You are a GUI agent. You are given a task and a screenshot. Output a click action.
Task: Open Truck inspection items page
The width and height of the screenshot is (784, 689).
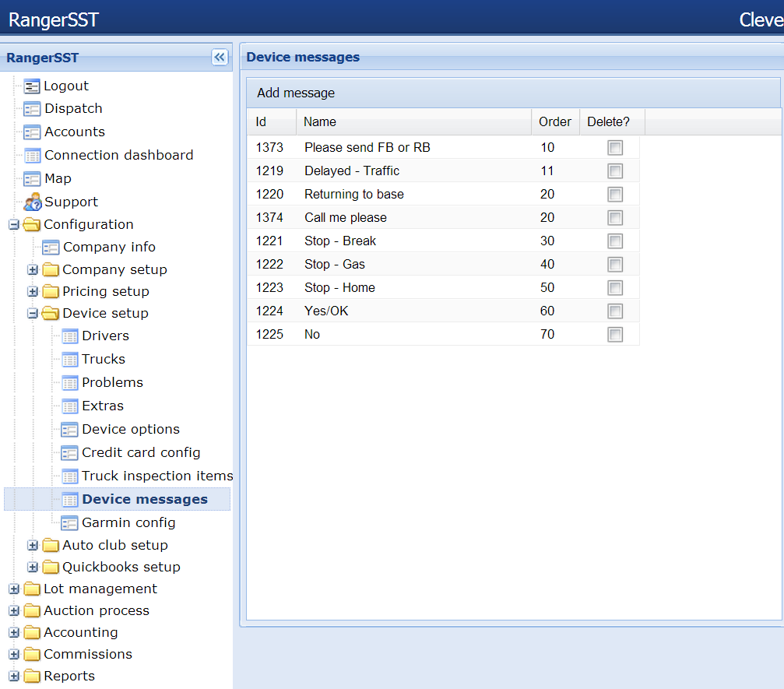[x=156, y=476]
